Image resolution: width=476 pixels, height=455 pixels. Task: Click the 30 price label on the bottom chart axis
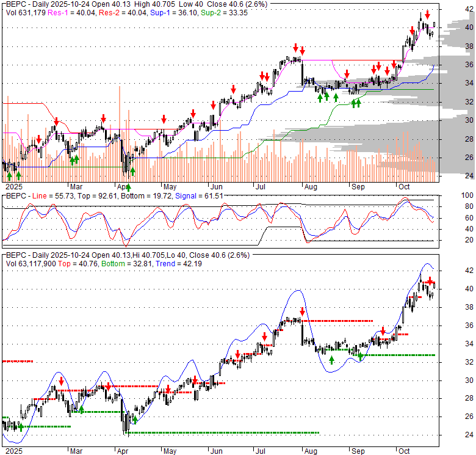469,380
